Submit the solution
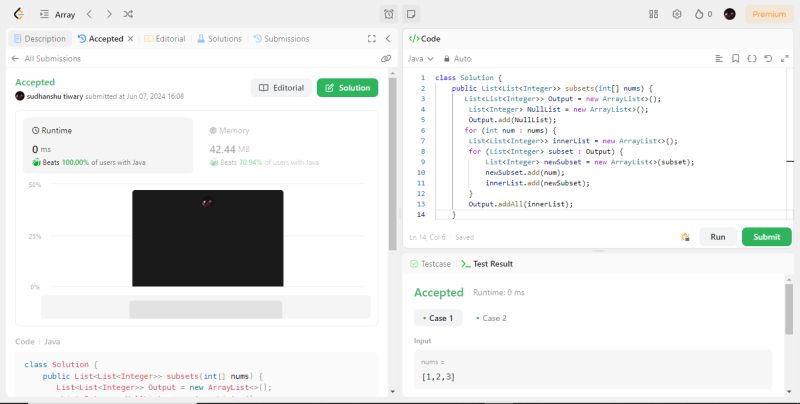Image resolution: width=800 pixels, height=404 pixels. point(766,237)
